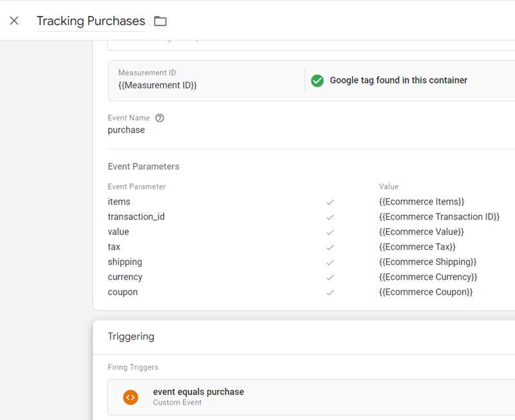Click the checkmark beside the tax parameter
This screenshot has width=515, height=420.
pos(330,246)
